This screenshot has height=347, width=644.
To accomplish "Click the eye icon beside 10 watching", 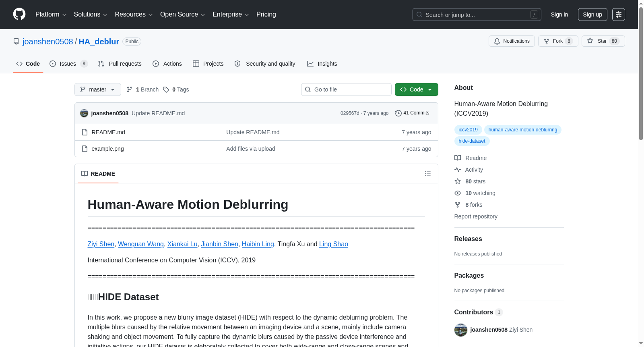I will click(458, 193).
